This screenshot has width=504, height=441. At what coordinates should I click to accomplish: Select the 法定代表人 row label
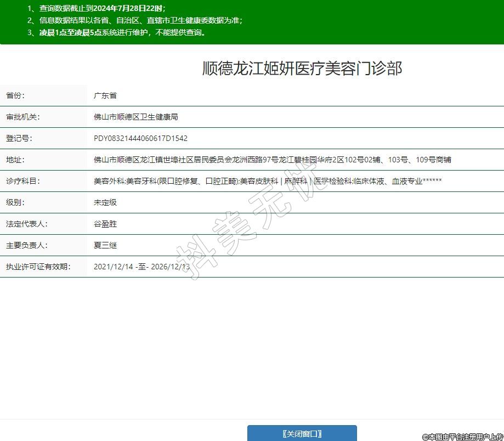click(x=27, y=224)
